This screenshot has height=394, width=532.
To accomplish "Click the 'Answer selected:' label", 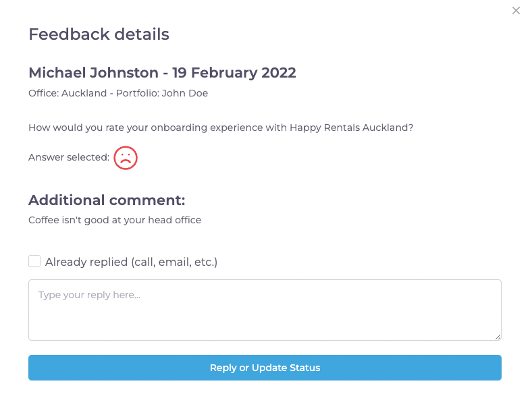I will 69,157.
